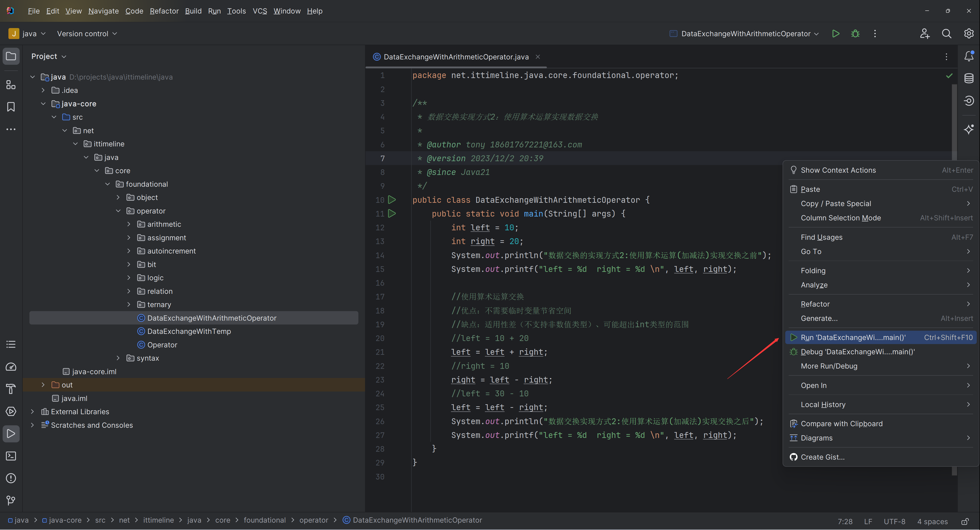Open the Notifications bell

pos(969,56)
